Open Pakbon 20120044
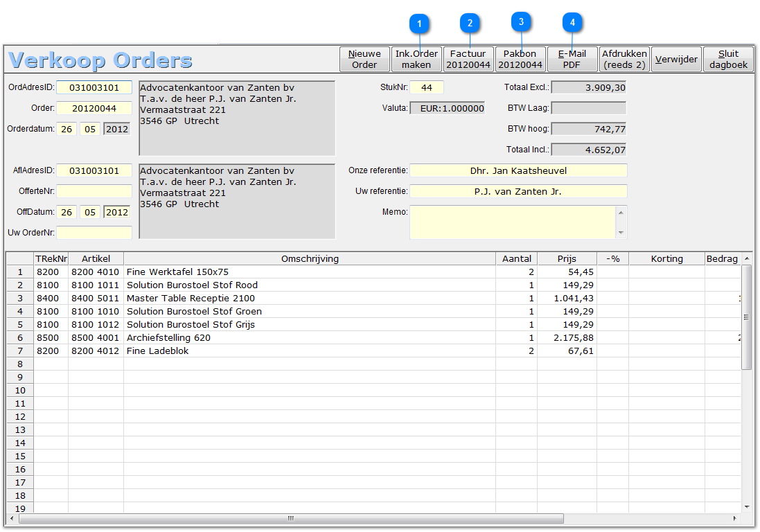 [x=520, y=59]
